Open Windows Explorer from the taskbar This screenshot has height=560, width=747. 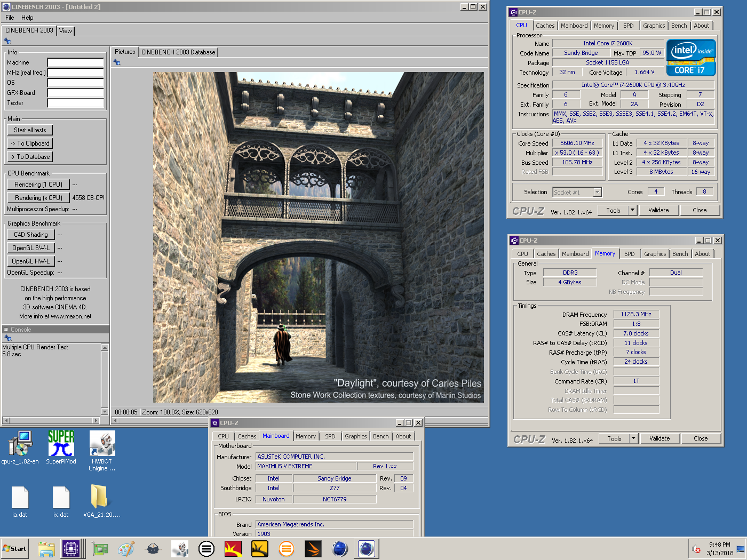coord(46,549)
